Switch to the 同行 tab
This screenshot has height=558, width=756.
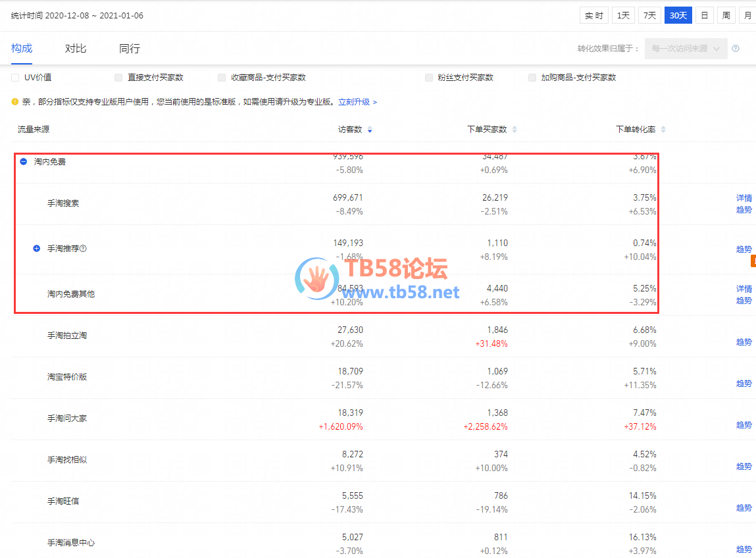pos(129,49)
